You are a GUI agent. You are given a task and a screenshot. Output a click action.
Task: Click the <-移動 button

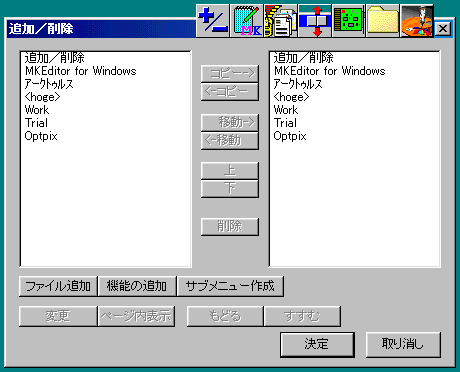(x=230, y=141)
